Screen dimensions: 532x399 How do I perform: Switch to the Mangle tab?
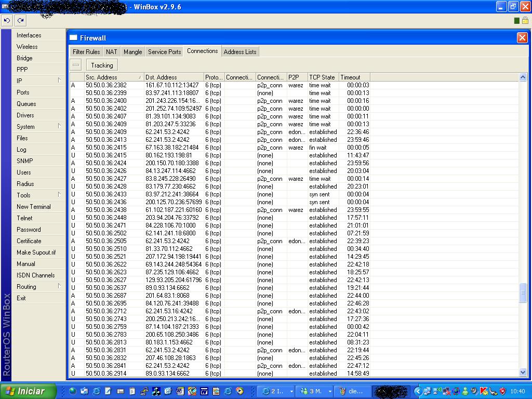tap(132, 51)
